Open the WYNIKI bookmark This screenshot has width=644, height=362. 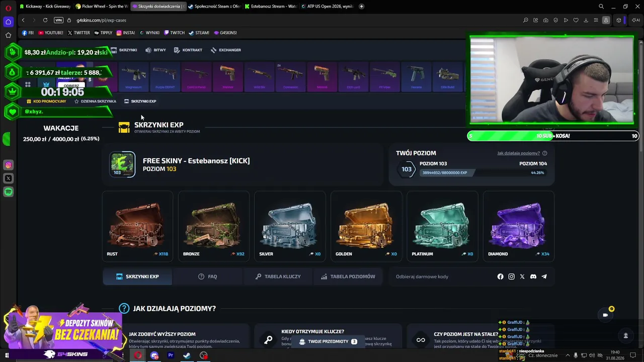coord(149,33)
